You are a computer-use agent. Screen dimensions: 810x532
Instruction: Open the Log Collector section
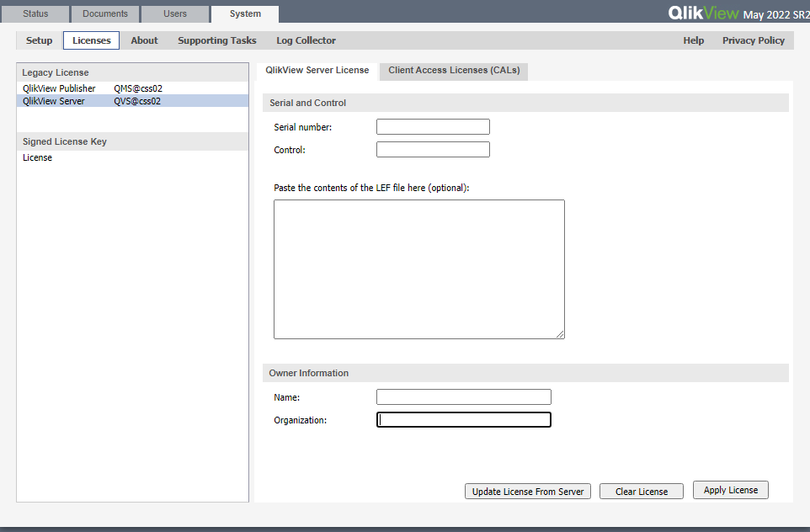pyautogui.click(x=306, y=40)
